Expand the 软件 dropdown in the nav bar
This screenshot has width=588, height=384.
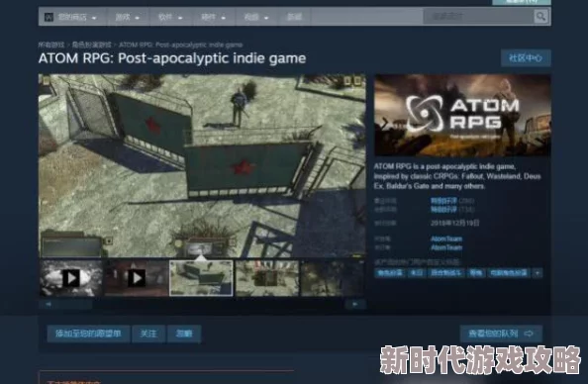coord(170,17)
